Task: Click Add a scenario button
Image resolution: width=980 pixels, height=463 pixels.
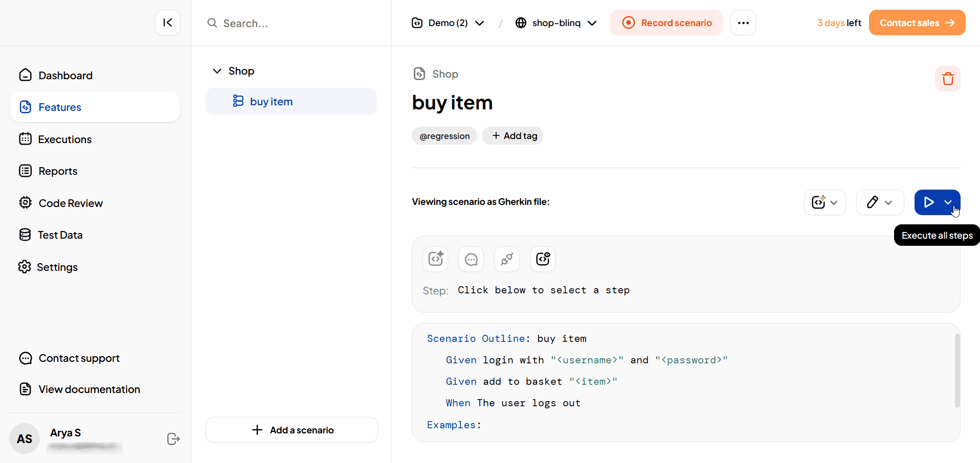Action: click(x=292, y=430)
